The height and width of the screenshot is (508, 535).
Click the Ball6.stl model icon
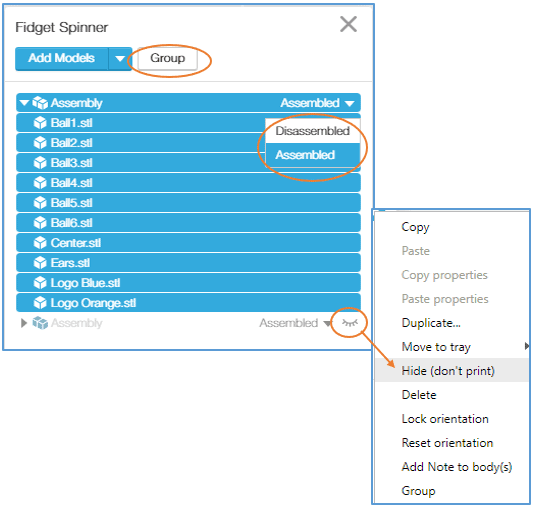click(x=40, y=223)
